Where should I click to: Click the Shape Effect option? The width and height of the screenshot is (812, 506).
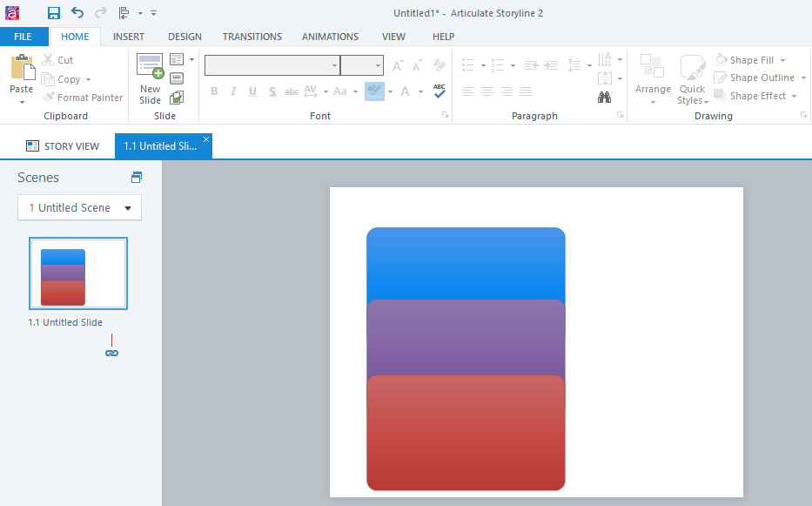[755, 96]
